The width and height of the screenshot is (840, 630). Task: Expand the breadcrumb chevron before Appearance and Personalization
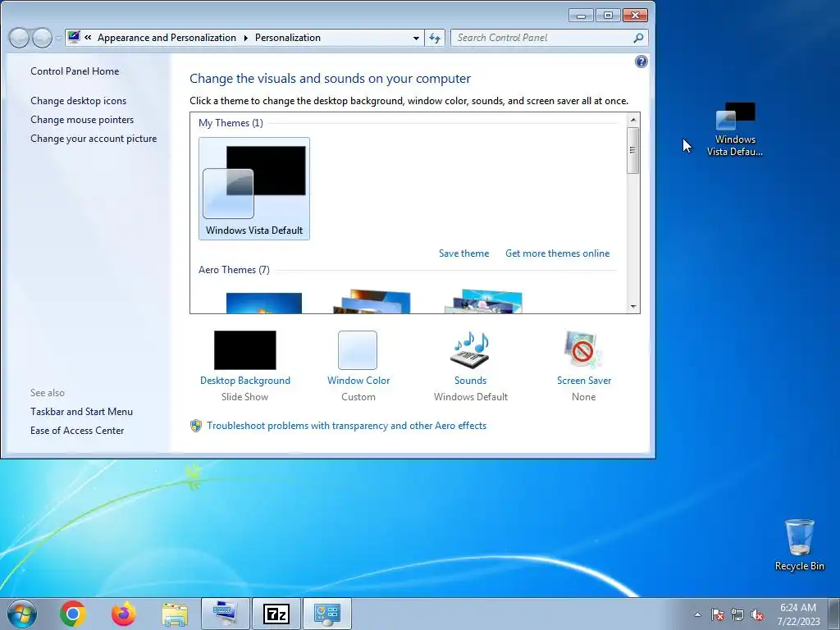click(x=88, y=38)
